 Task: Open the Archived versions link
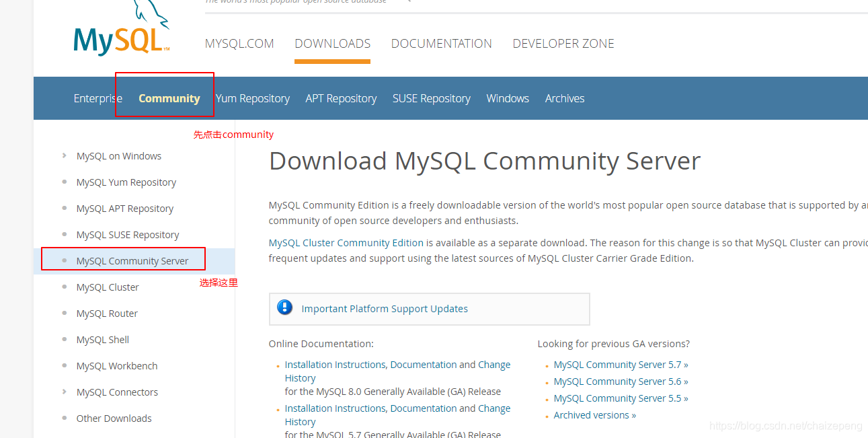(595, 415)
